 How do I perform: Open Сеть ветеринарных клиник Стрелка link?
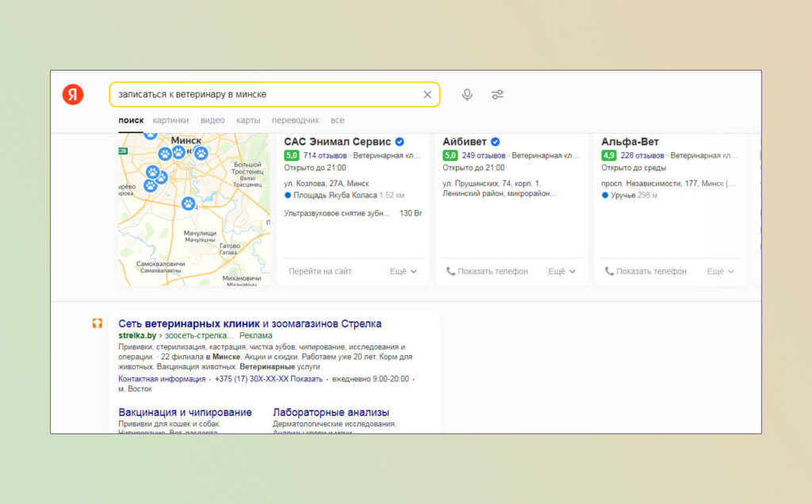coord(250,323)
